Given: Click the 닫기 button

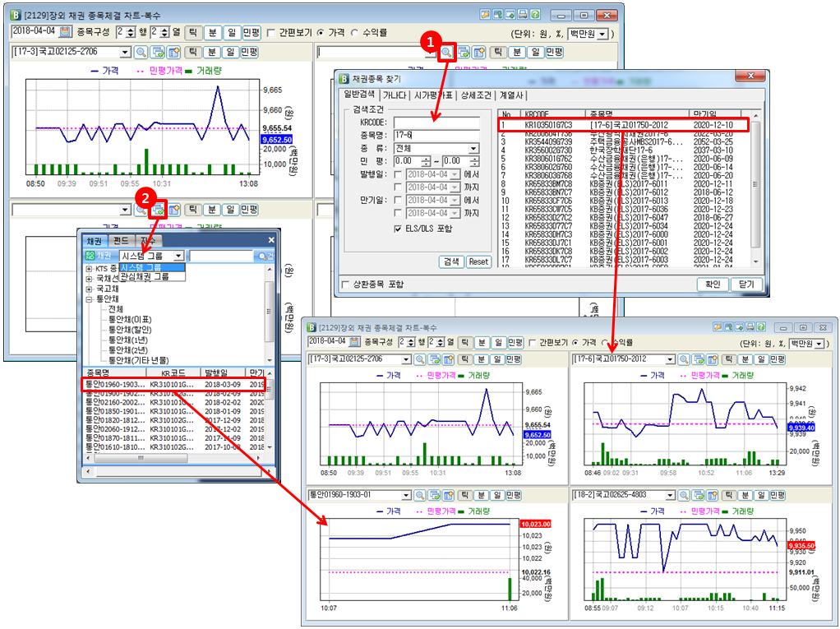Looking at the screenshot, I should click(746, 284).
